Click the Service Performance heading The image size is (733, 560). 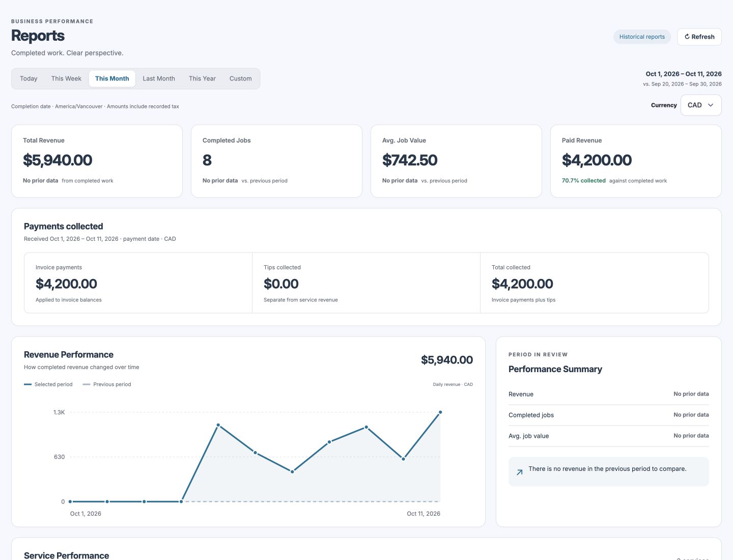[x=66, y=555]
